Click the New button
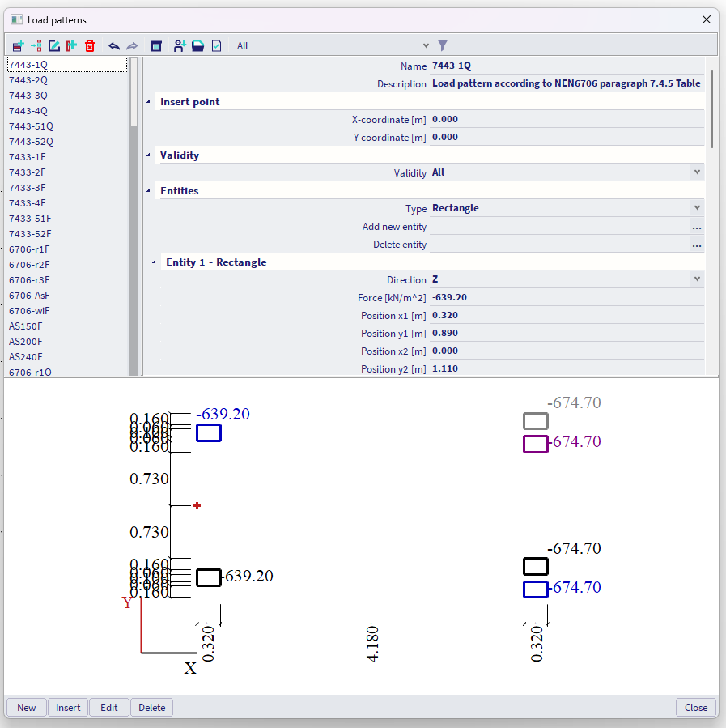 [27, 708]
